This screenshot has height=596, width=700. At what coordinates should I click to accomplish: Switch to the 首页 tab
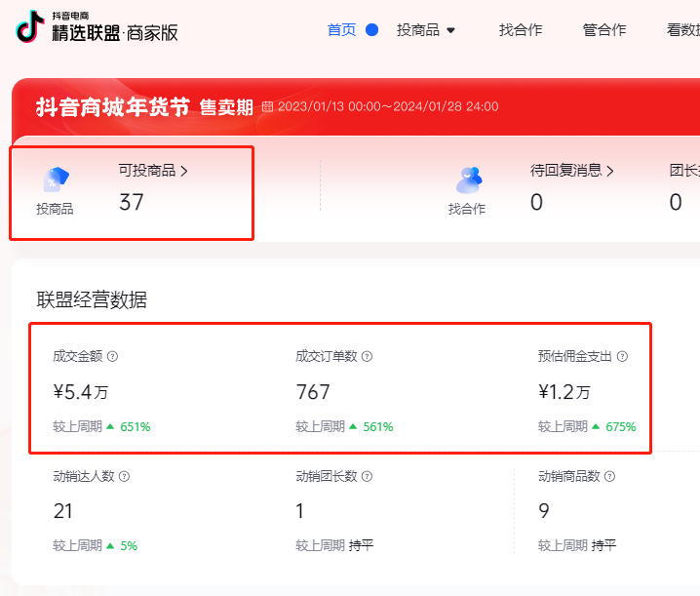(341, 30)
